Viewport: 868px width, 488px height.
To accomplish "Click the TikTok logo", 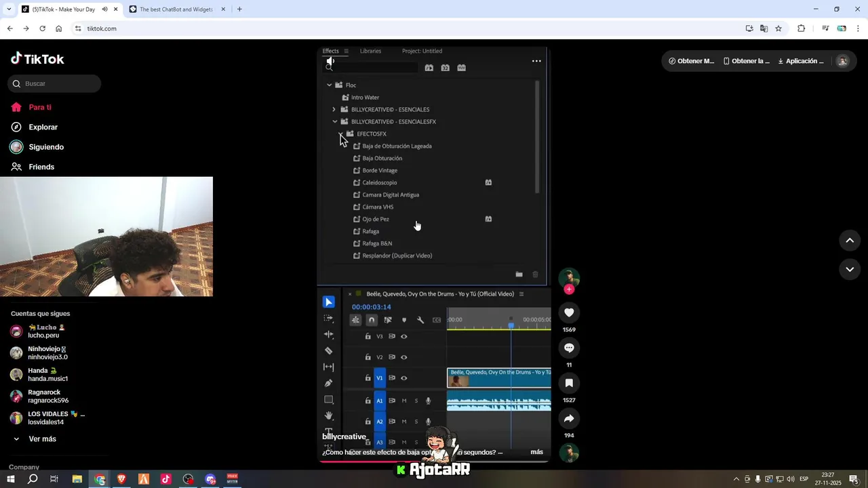I will click(x=37, y=59).
